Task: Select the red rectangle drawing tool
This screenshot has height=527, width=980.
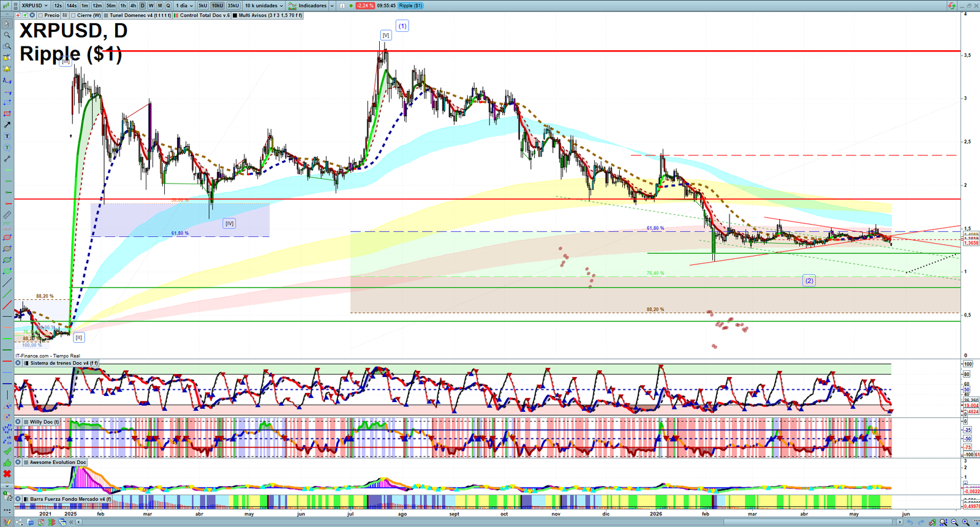Action: 7,114
